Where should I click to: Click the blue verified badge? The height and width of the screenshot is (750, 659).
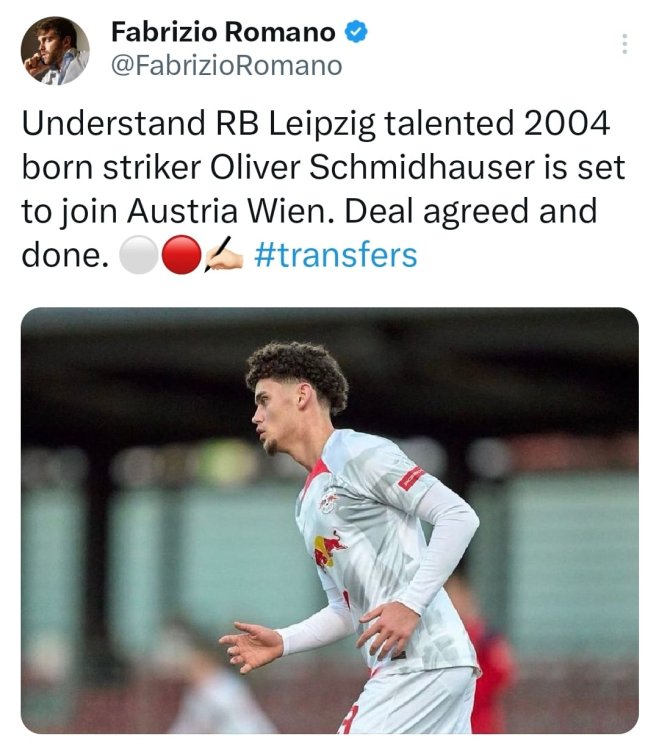pos(356,32)
